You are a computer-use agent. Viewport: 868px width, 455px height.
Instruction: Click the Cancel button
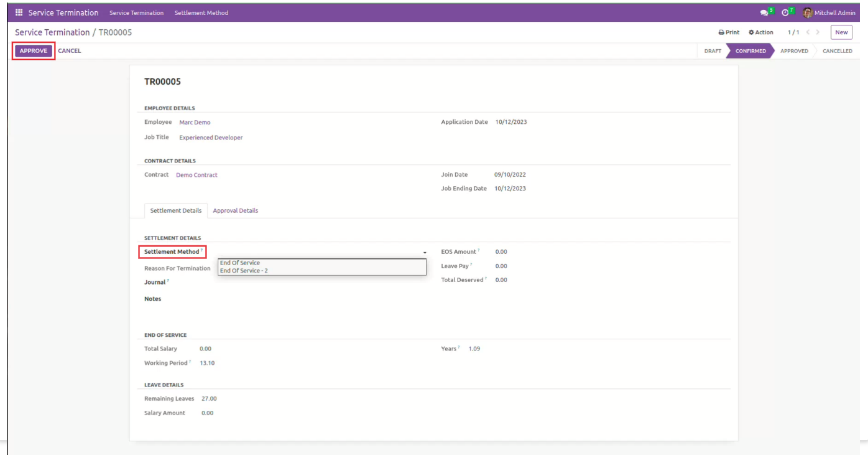(x=70, y=51)
